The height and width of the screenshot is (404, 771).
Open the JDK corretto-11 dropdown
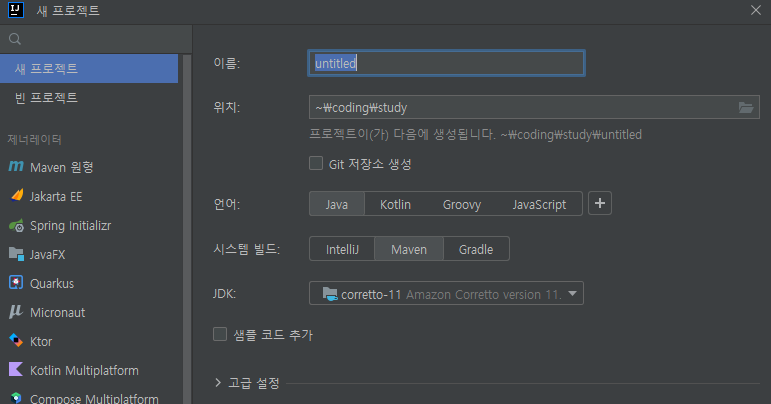click(x=446, y=293)
